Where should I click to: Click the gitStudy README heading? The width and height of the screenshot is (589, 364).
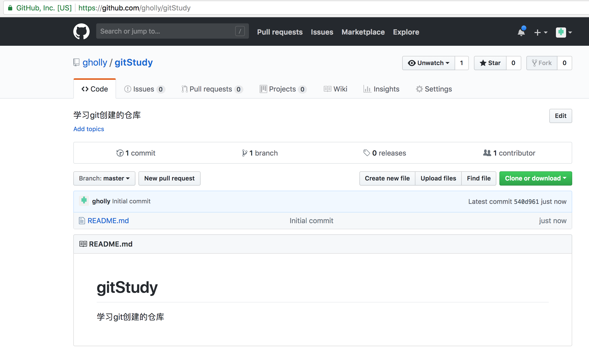click(127, 287)
